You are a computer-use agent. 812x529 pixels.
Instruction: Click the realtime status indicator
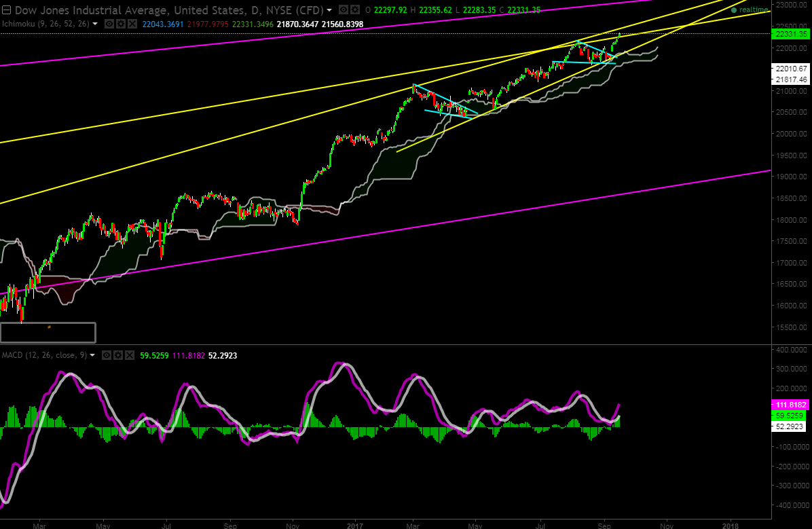click(x=750, y=10)
